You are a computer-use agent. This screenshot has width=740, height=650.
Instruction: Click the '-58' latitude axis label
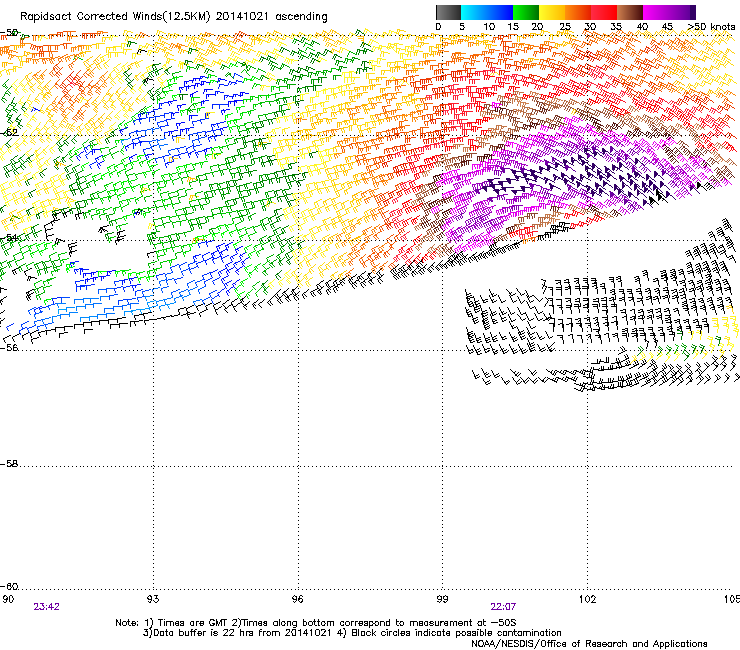click(9, 464)
